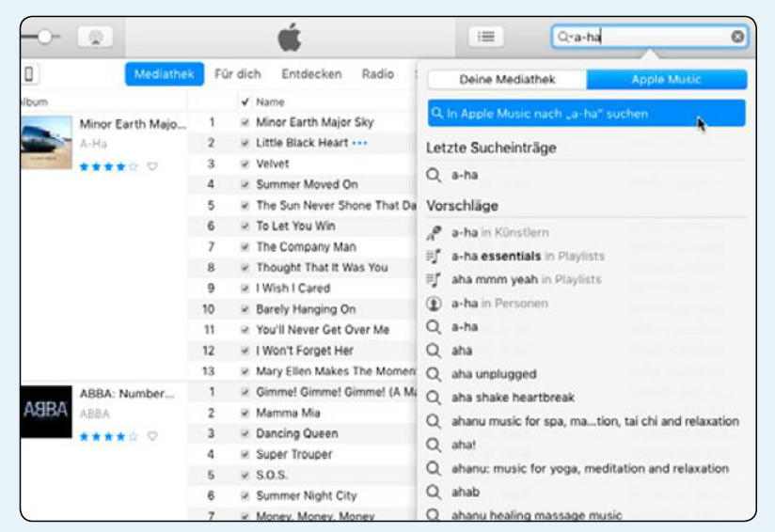
Task: Choose the microphone icon for a-ha in Künstlern
Action: pos(434,233)
